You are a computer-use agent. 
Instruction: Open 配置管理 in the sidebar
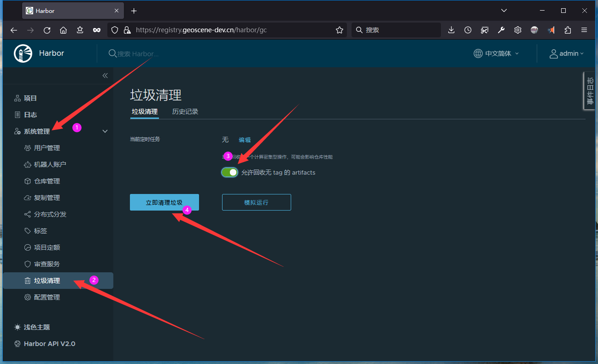47,297
